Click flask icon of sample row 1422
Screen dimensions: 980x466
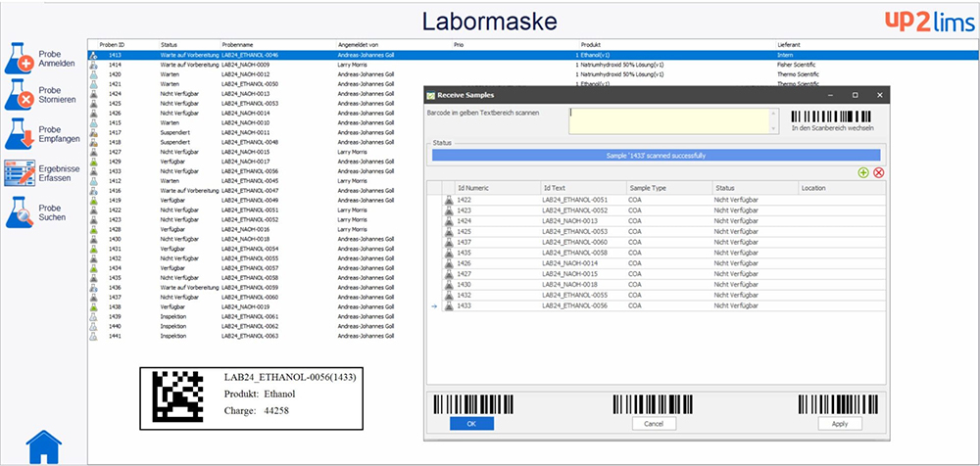(448, 200)
